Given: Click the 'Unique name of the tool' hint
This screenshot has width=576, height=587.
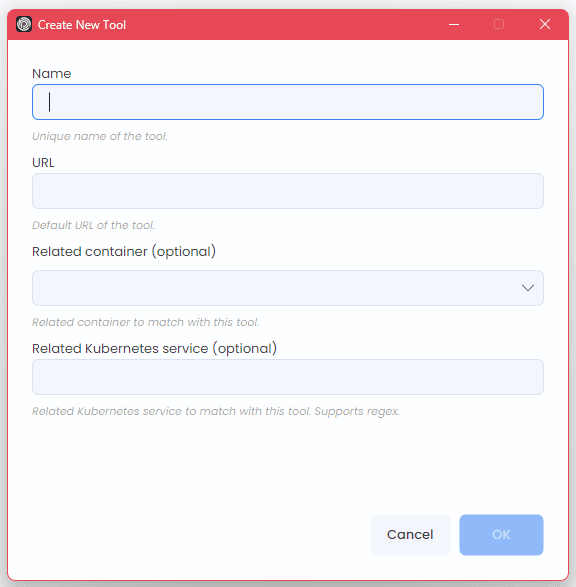Looking at the screenshot, I should point(100,136).
